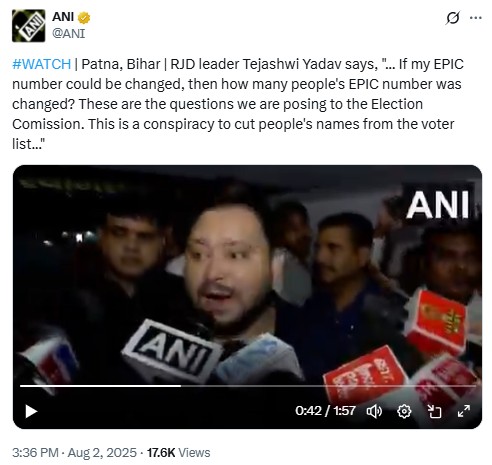Click the ANI verified gold badge
Viewport: 492px width, 465px height.
(84, 18)
